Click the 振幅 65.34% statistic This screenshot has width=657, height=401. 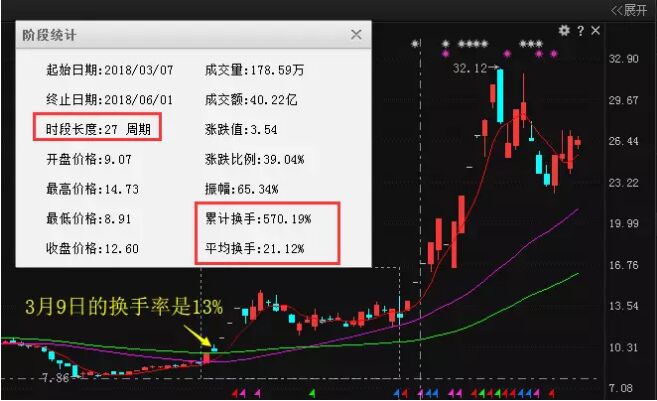pyautogui.click(x=241, y=188)
